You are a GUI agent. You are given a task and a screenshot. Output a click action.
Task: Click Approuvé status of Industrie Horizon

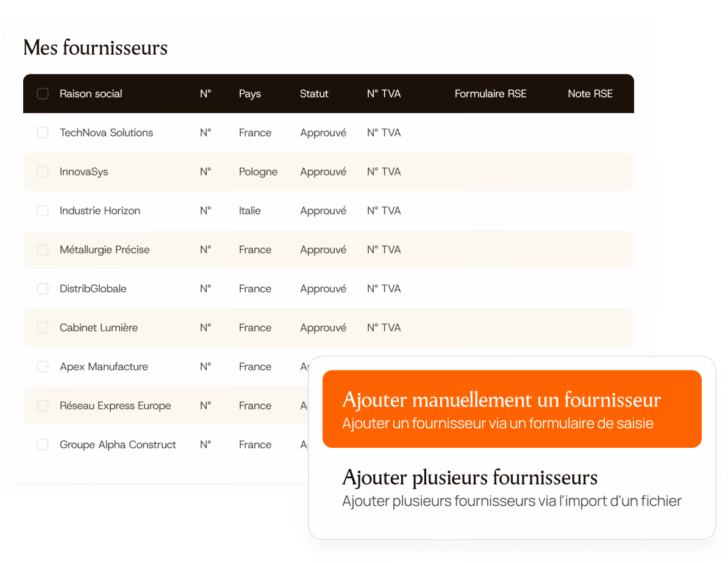(x=323, y=211)
